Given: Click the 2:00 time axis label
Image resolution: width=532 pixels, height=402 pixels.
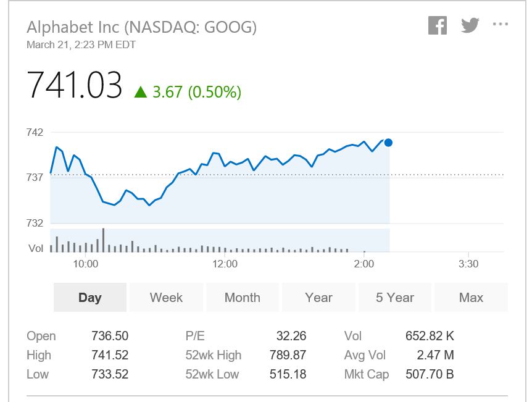Looking at the screenshot, I should [364, 264].
